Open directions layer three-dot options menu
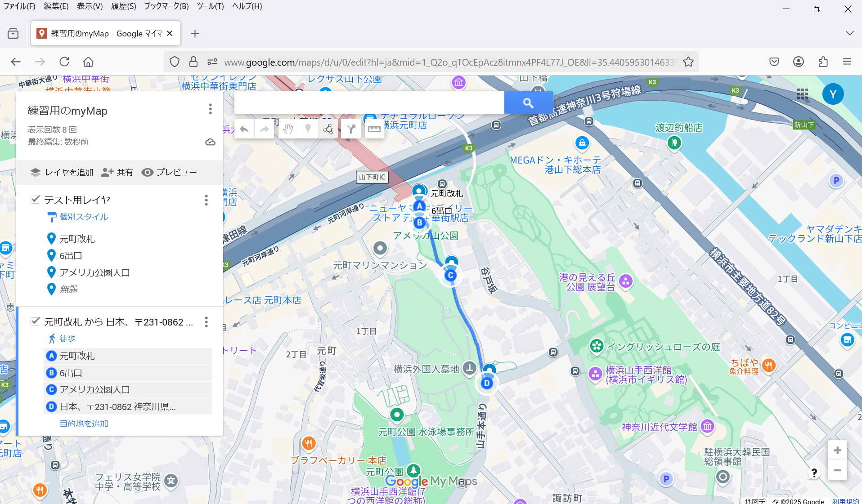The image size is (862, 504). pyautogui.click(x=206, y=322)
